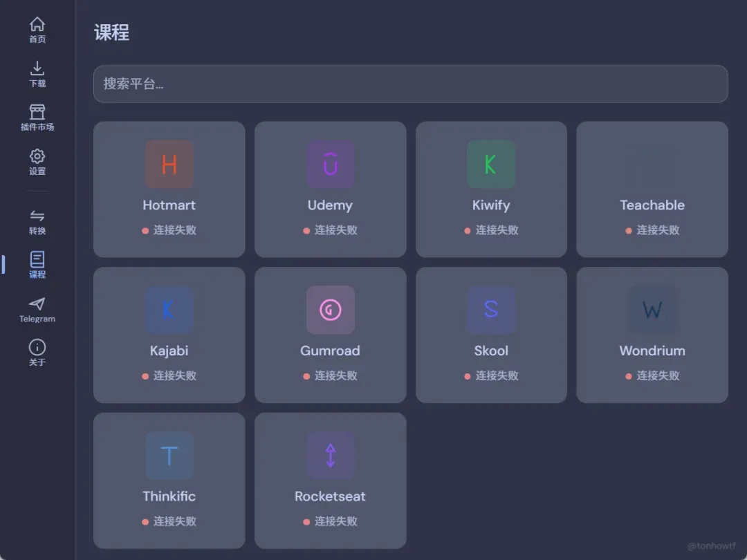This screenshot has width=747, height=560.
Task: Click the red status dot on Wondrium
Action: coord(628,377)
